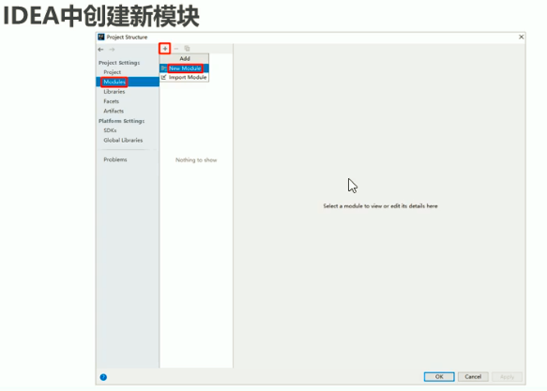The height and width of the screenshot is (392, 547).
Task: Open the Problems section
Action: 115,159
